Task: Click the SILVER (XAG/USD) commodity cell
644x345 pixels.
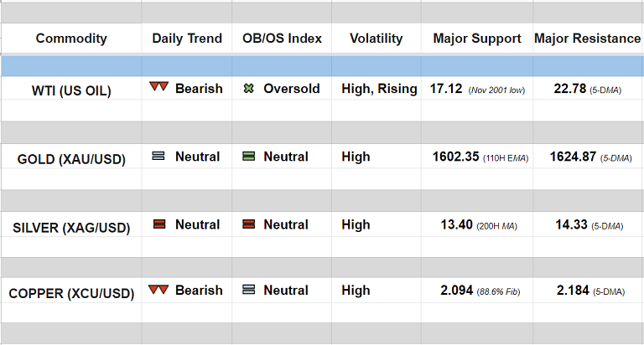Action: 71,226
